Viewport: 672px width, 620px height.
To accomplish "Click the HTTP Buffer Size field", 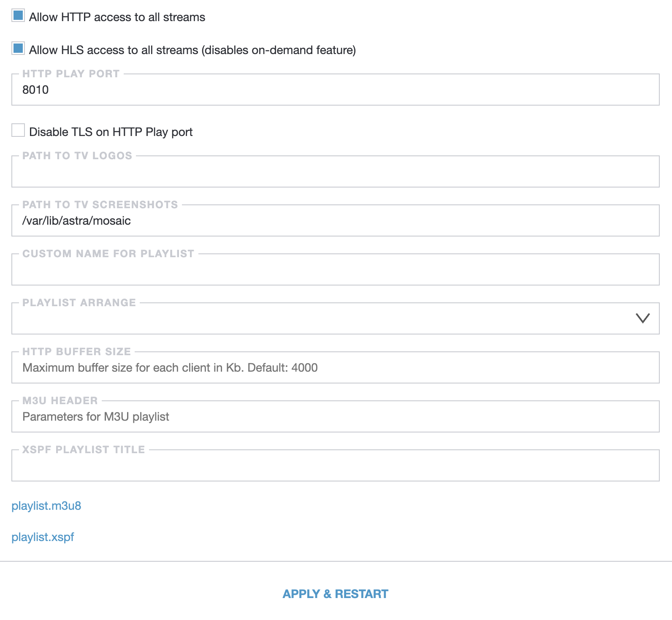I will tap(336, 367).
